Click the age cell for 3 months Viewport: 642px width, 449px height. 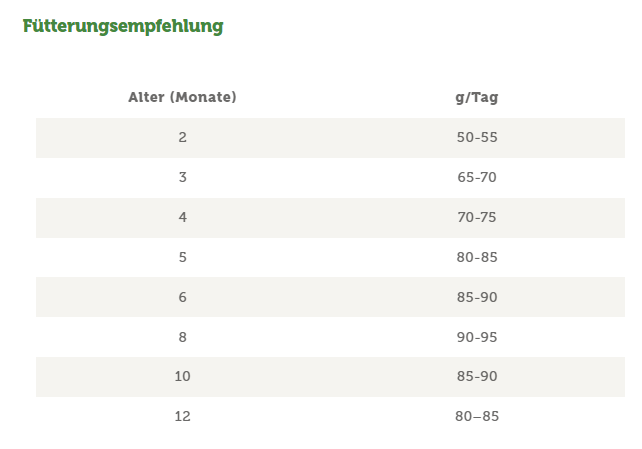pos(182,177)
